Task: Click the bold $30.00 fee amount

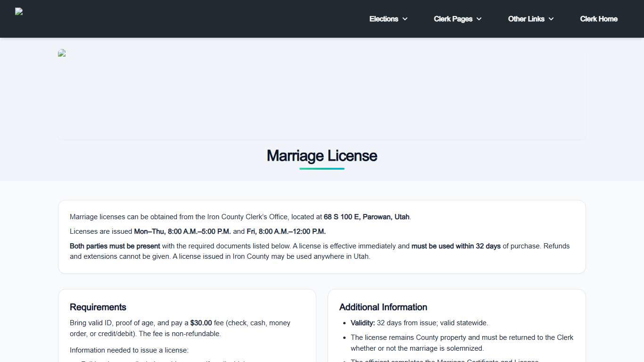Action: [201, 323]
